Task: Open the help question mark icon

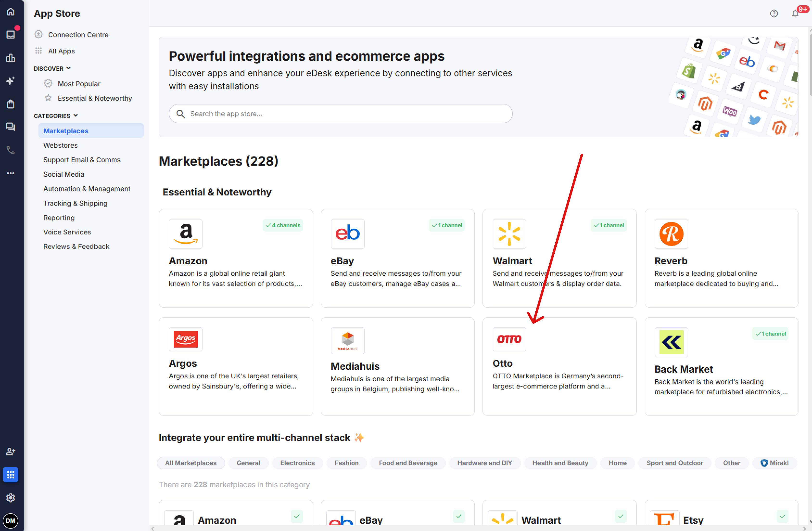Action: click(774, 14)
